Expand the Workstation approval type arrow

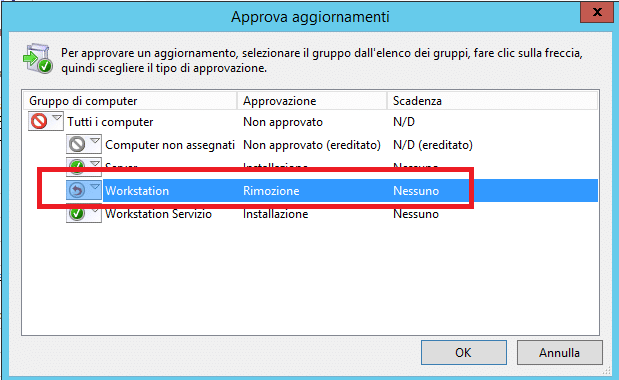pyautogui.click(x=95, y=186)
